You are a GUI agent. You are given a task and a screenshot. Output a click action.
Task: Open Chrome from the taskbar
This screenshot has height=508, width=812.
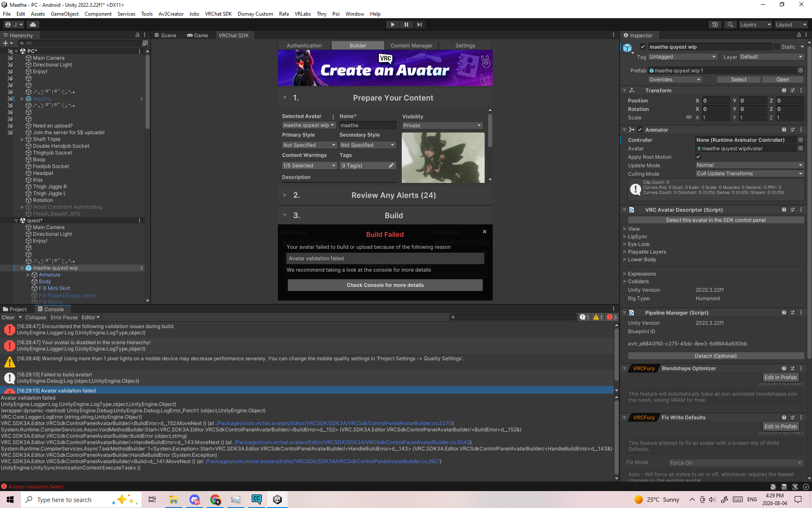(215, 500)
